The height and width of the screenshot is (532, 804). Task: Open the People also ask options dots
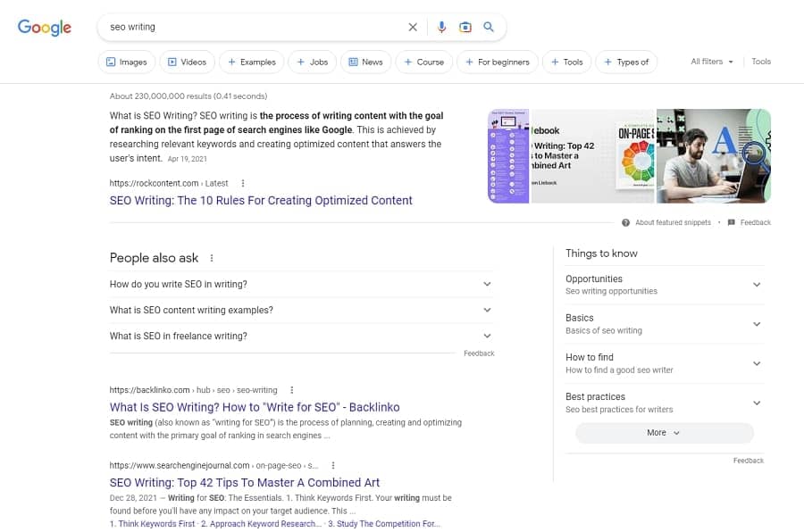point(212,258)
